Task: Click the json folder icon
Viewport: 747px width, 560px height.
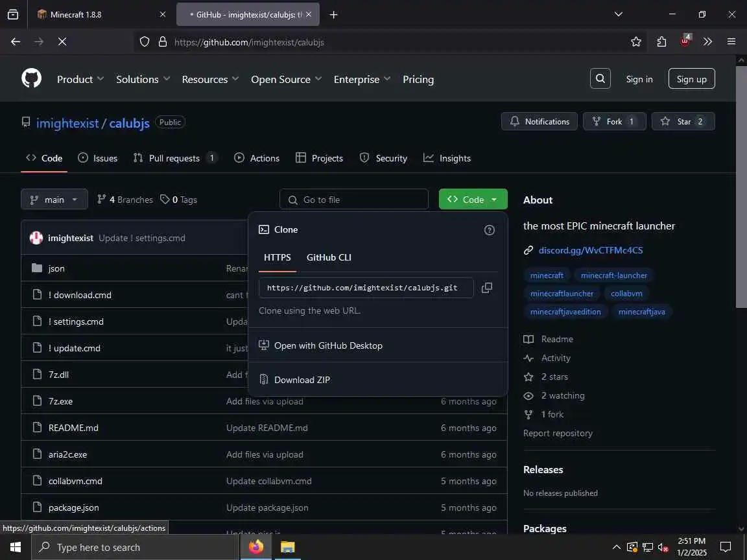Action: tap(37, 268)
